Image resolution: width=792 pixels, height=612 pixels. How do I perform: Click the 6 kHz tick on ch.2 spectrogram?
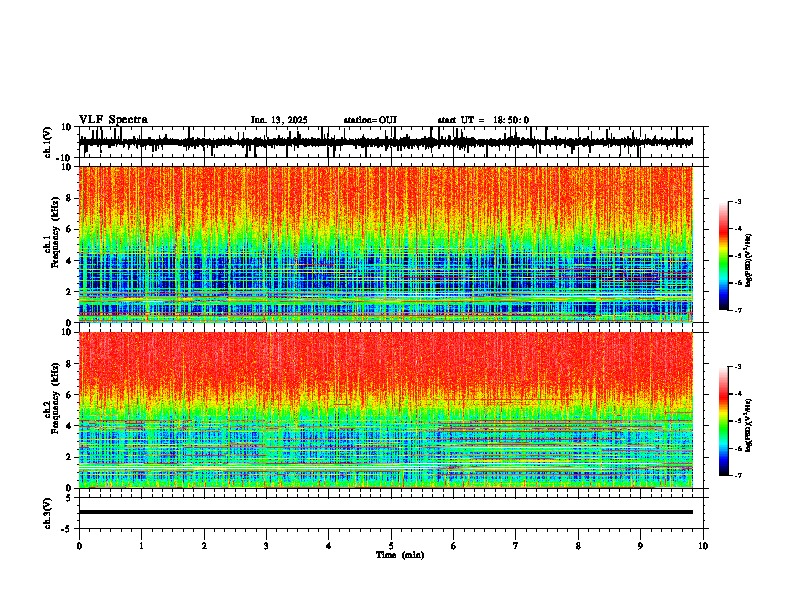(x=69, y=395)
